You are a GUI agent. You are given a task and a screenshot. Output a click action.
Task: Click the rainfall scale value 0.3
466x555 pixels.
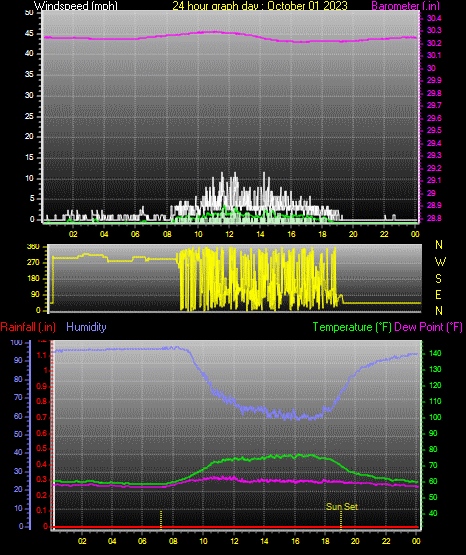(42, 479)
